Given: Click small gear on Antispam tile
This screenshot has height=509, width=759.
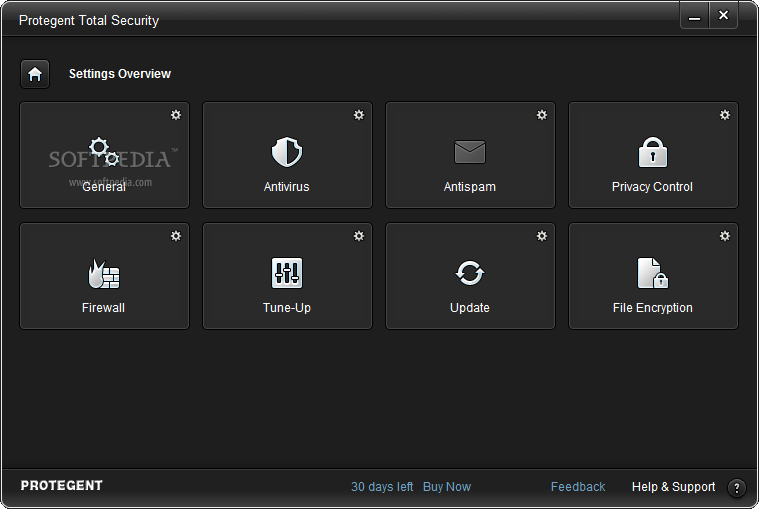Looking at the screenshot, I should click(542, 115).
